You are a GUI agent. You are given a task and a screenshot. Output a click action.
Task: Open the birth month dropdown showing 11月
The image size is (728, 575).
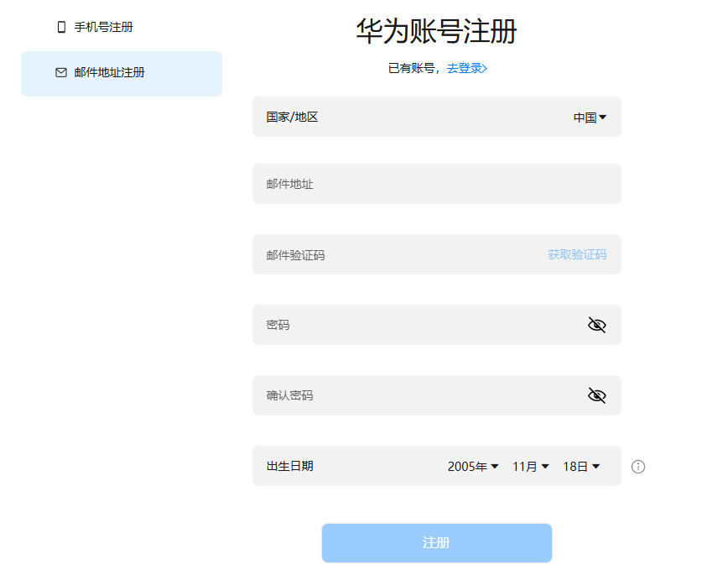pyautogui.click(x=531, y=466)
